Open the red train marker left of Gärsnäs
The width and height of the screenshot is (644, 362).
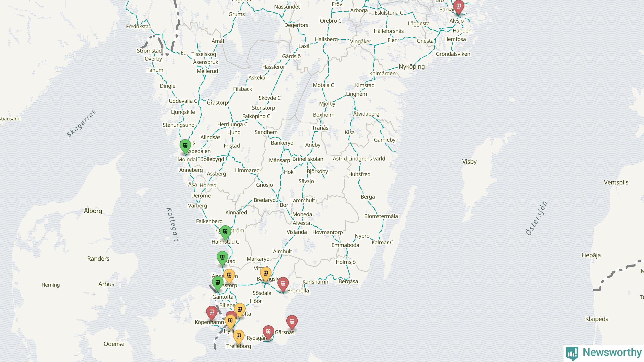point(268,332)
